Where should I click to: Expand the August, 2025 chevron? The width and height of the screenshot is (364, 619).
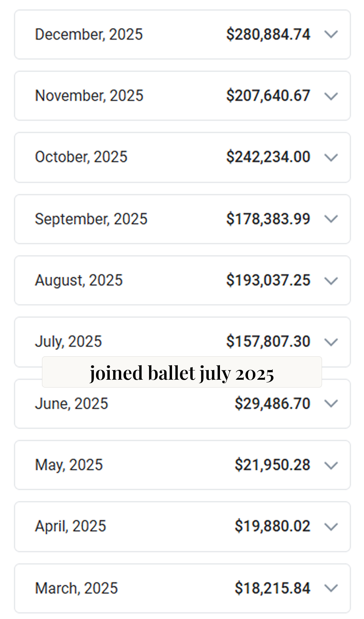click(331, 280)
